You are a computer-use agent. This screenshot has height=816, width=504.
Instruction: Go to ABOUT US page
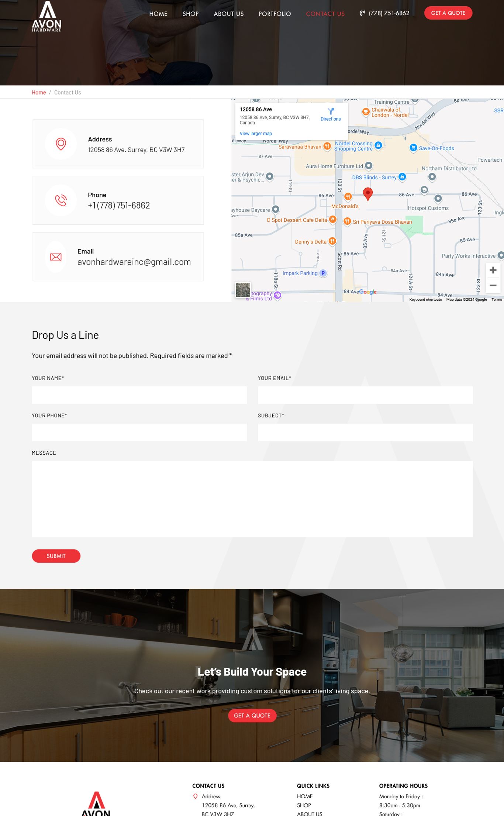pyautogui.click(x=229, y=14)
